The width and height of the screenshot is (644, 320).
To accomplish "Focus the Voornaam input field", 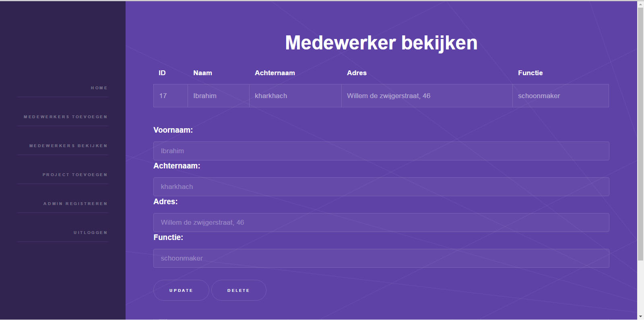I will (x=381, y=151).
